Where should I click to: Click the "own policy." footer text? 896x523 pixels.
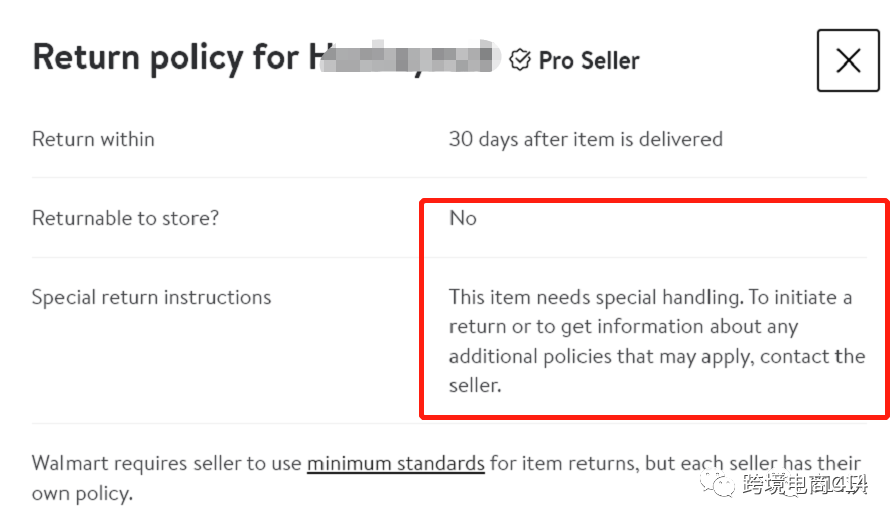[81, 493]
